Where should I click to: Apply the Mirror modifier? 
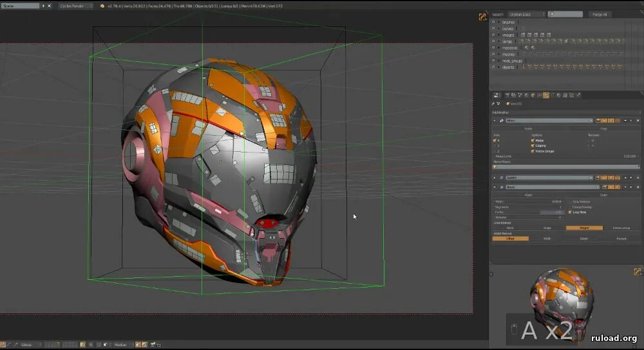(x=529, y=129)
